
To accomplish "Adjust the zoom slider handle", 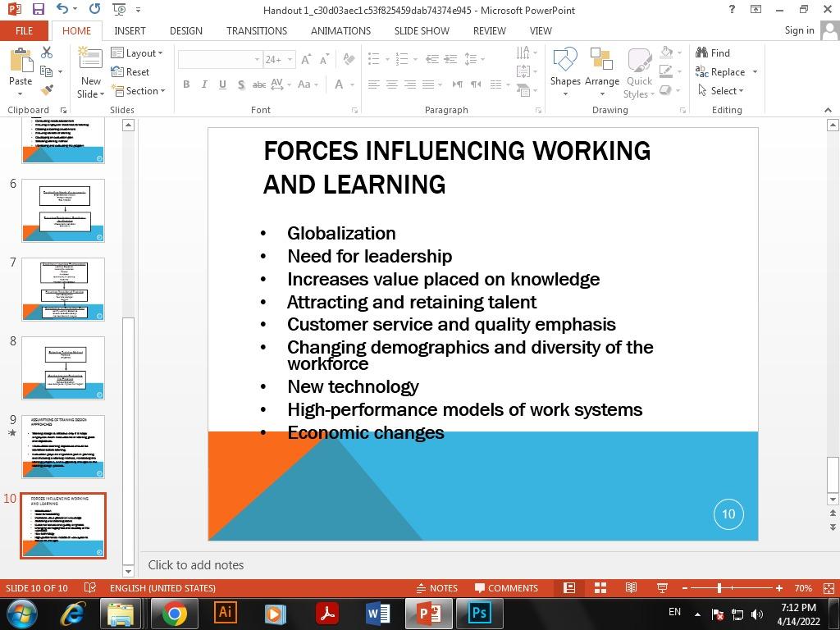I will [x=719, y=587].
